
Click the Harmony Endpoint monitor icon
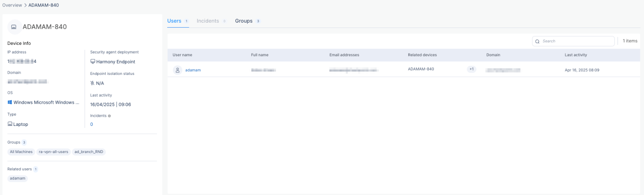tap(92, 62)
